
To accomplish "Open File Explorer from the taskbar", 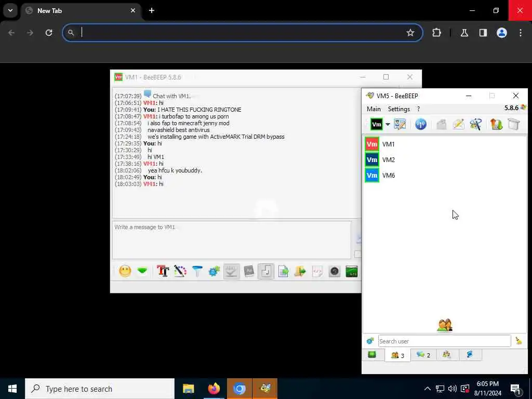I will 188,389.
